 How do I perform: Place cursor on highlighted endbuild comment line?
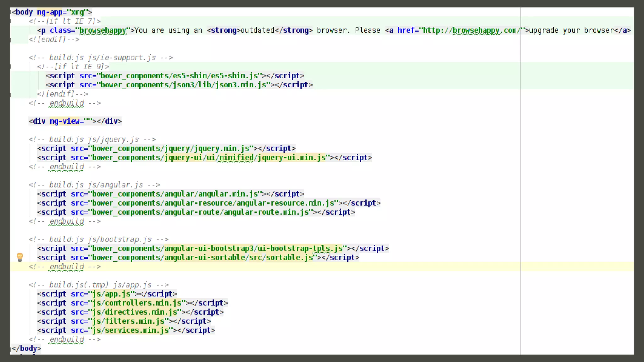65,267
